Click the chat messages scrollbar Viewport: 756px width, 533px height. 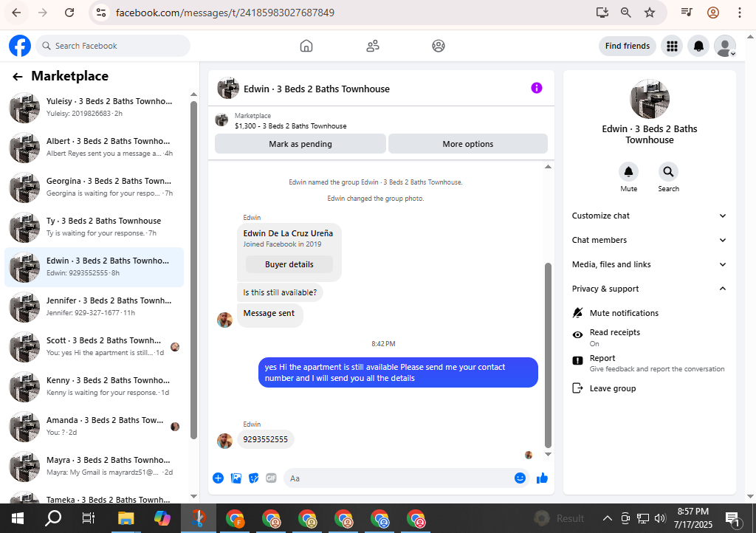tap(548, 356)
